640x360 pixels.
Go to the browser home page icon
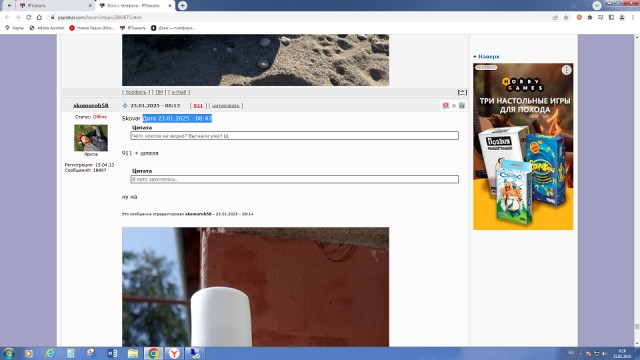click(39, 18)
